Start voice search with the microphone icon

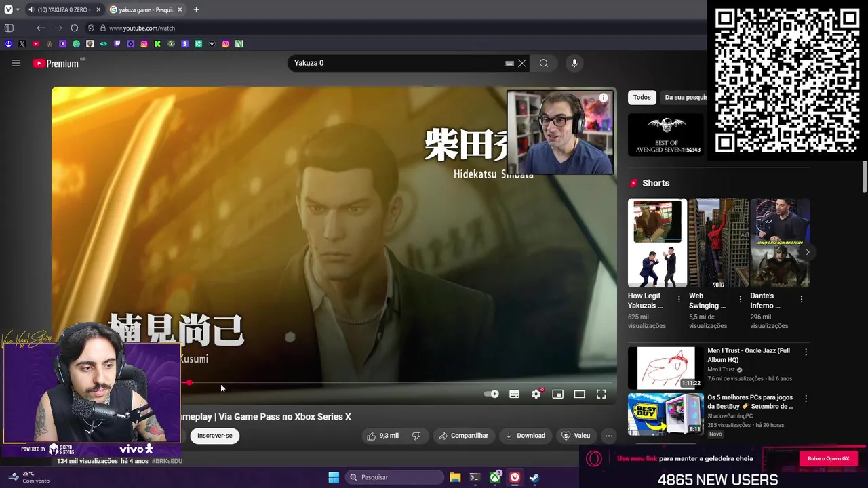click(574, 63)
